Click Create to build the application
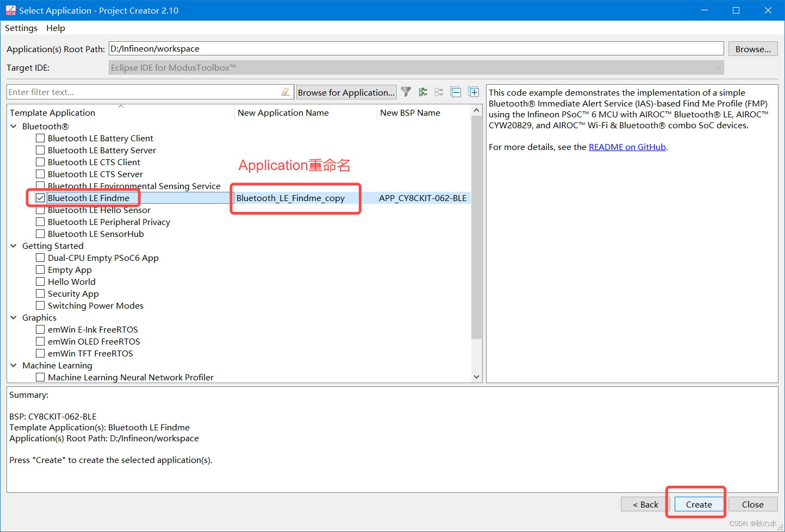The height and width of the screenshot is (532, 785). coord(699,504)
